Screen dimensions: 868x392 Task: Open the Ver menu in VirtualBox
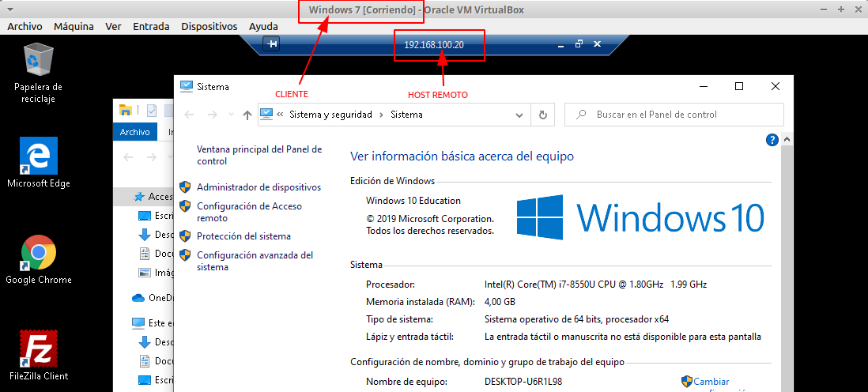tap(113, 27)
